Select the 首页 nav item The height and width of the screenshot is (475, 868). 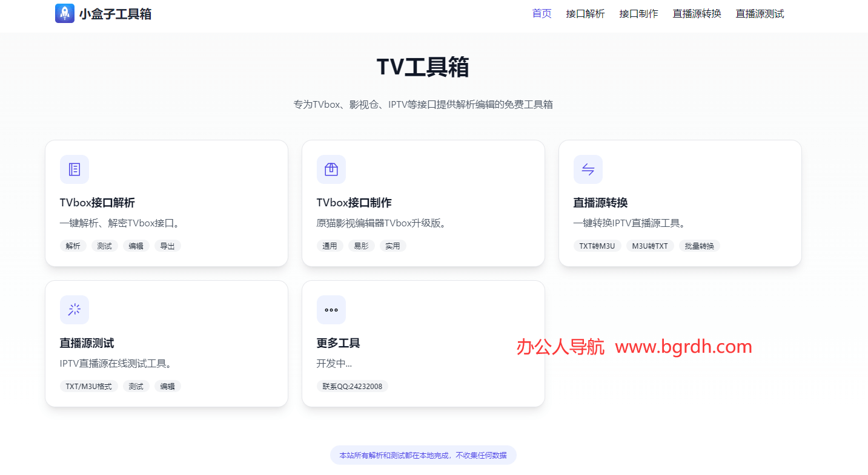click(x=542, y=13)
